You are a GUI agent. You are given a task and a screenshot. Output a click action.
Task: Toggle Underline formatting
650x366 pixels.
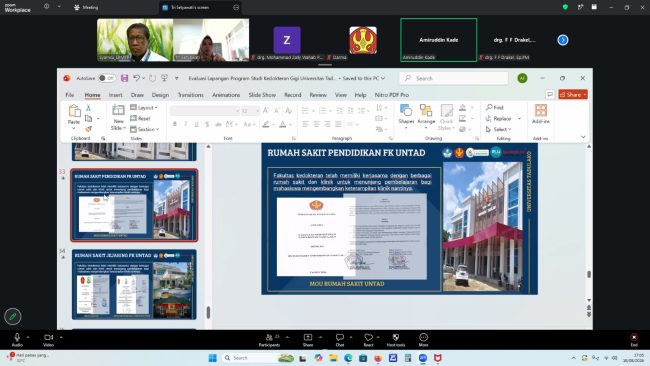tap(196, 124)
